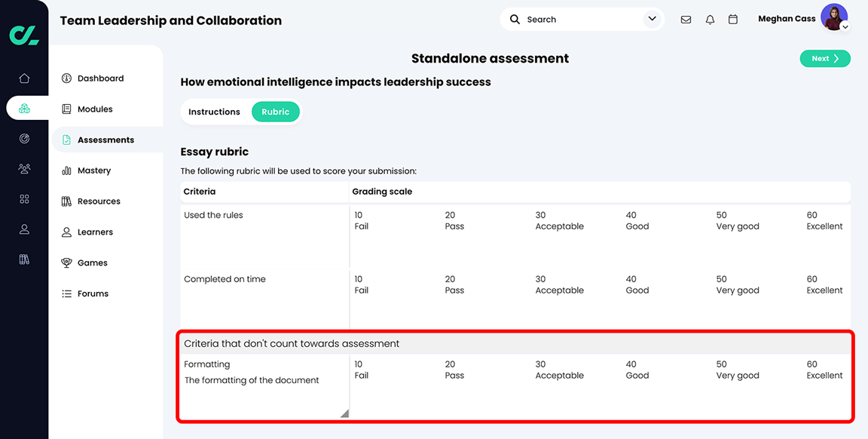Select the Rubric tab
Image resolution: width=868 pixels, height=439 pixels.
(x=276, y=111)
